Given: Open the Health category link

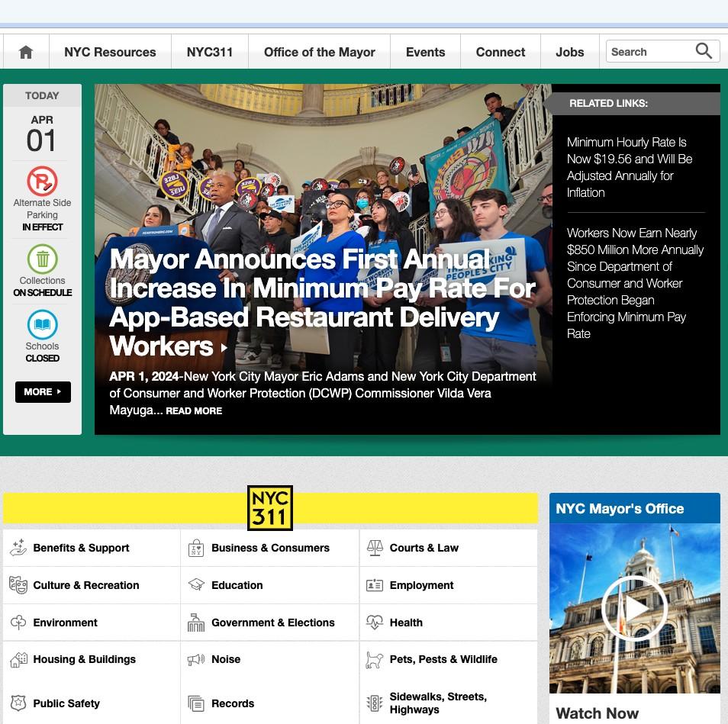Looking at the screenshot, I should [x=406, y=623].
